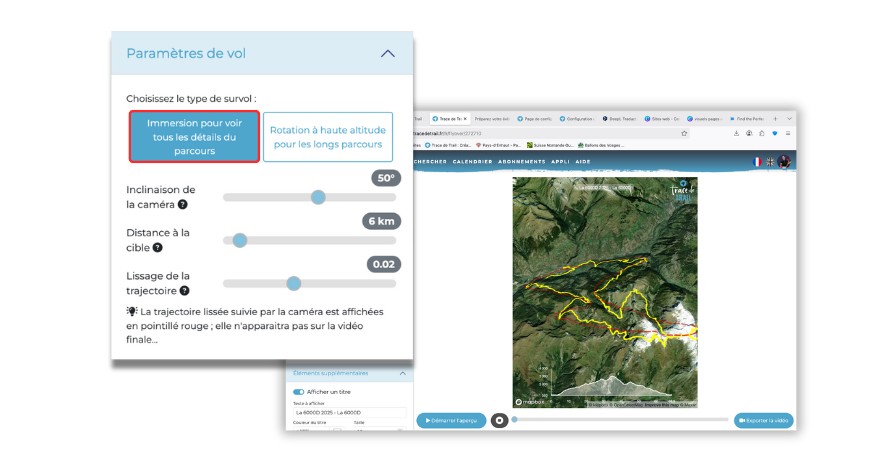
Task: Go to the Abonnements menu item
Action: (x=521, y=162)
